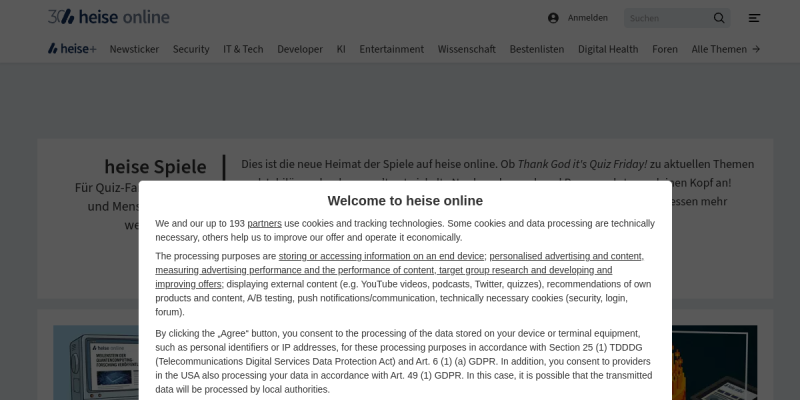Open the Newsticker section

click(134, 49)
